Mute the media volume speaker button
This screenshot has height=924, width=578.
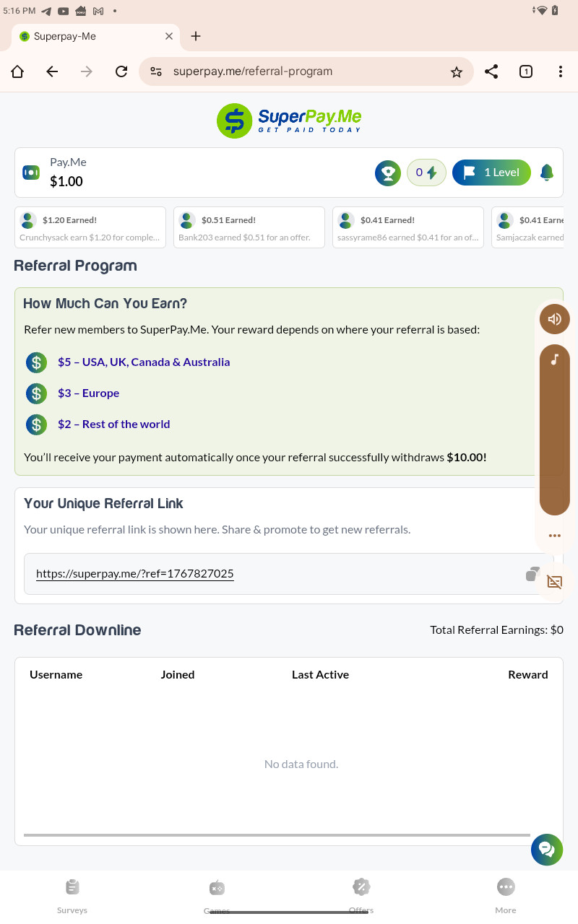coord(554,319)
